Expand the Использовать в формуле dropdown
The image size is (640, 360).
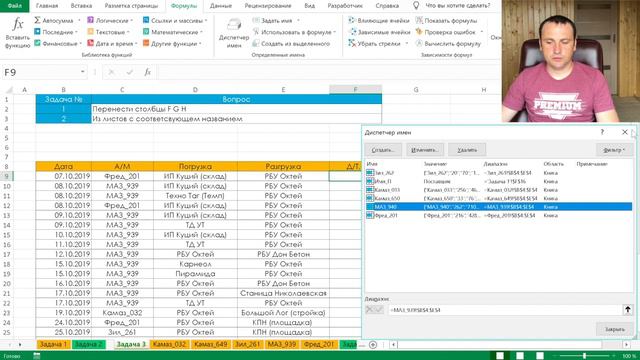[335, 32]
